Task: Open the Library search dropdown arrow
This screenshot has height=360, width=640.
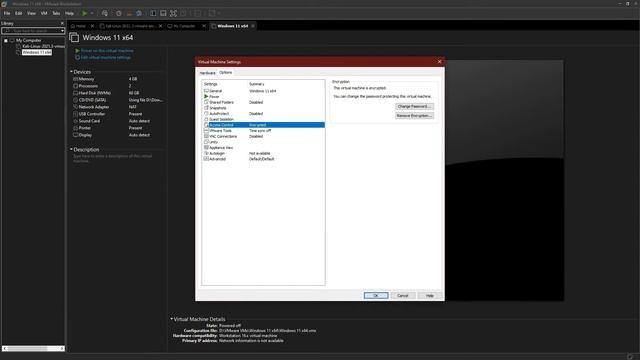Action: click(x=62, y=31)
